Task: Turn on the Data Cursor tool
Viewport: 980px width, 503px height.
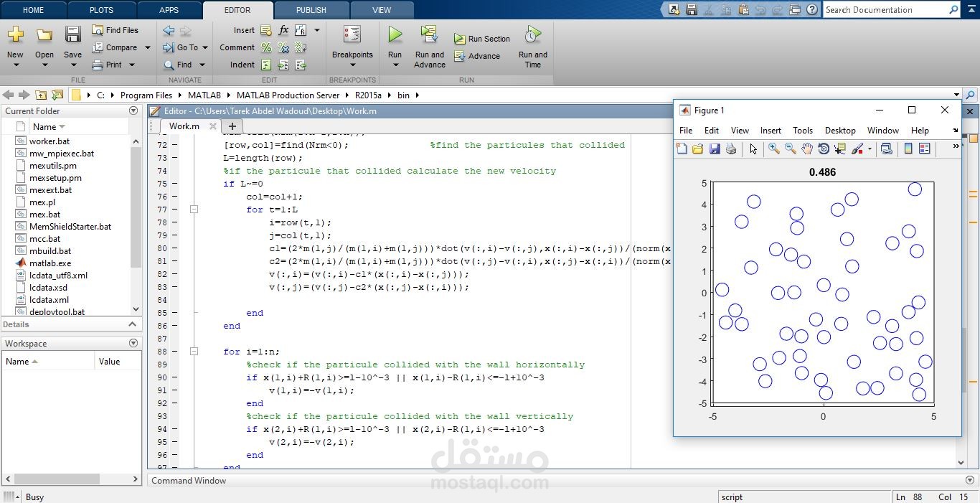Action: tap(839, 149)
